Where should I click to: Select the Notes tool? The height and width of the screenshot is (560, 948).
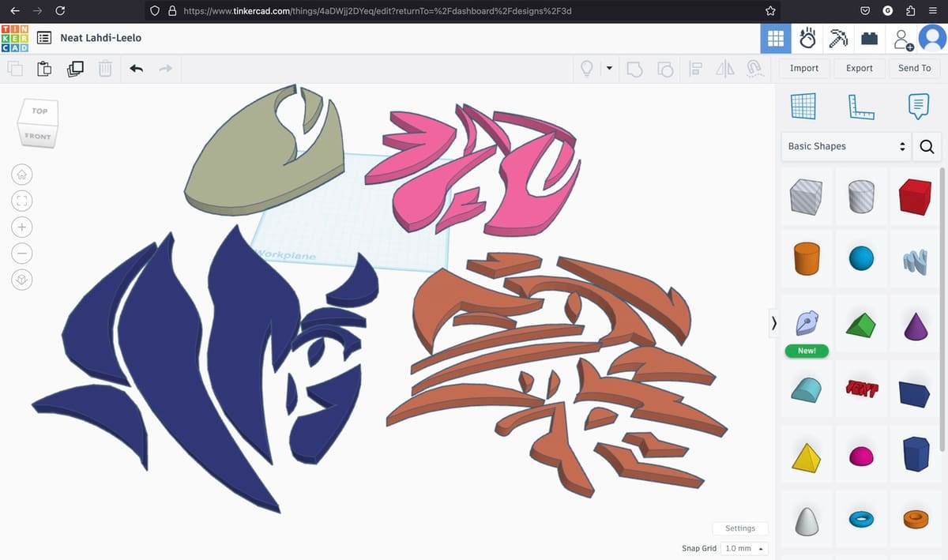pyautogui.click(x=917, y=106)
